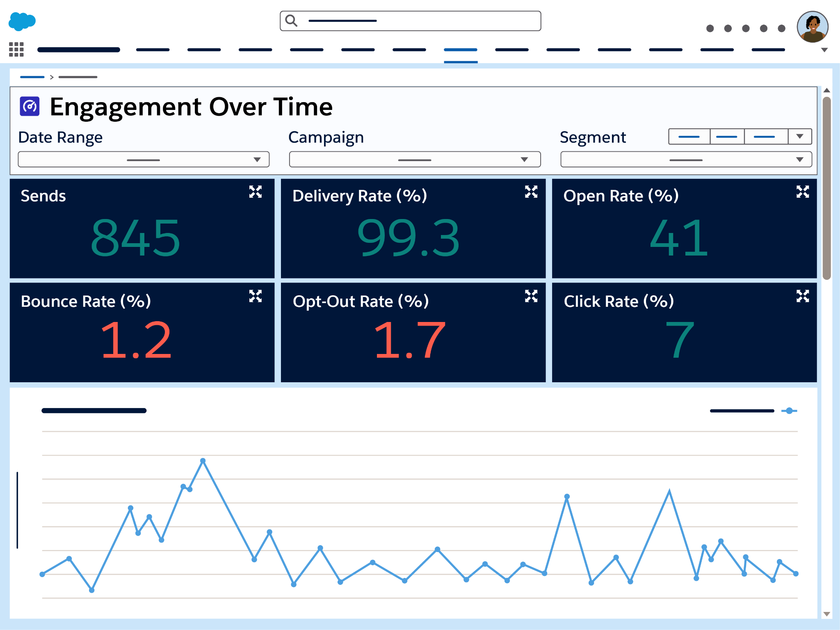Click inside the global search field
Screen dimensions: 840x630
click(410, 21)
